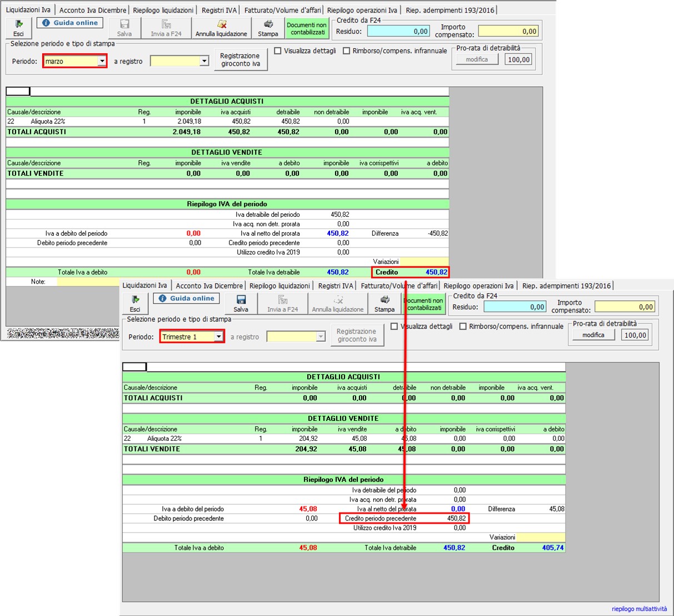Click the yellow Importo compensato field at top
The width and height of the screenshot is (674, 616).
tap(508, 31)
